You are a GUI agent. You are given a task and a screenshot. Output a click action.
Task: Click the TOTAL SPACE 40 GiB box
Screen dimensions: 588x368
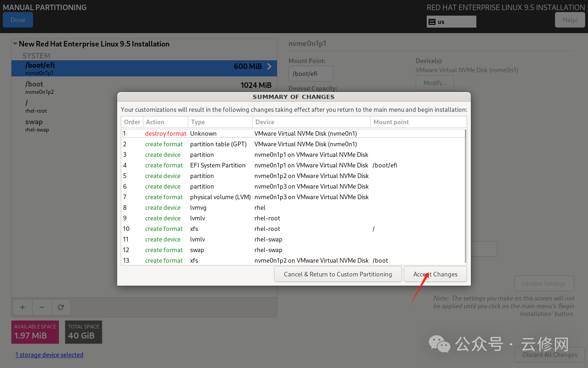click(84, 332)
